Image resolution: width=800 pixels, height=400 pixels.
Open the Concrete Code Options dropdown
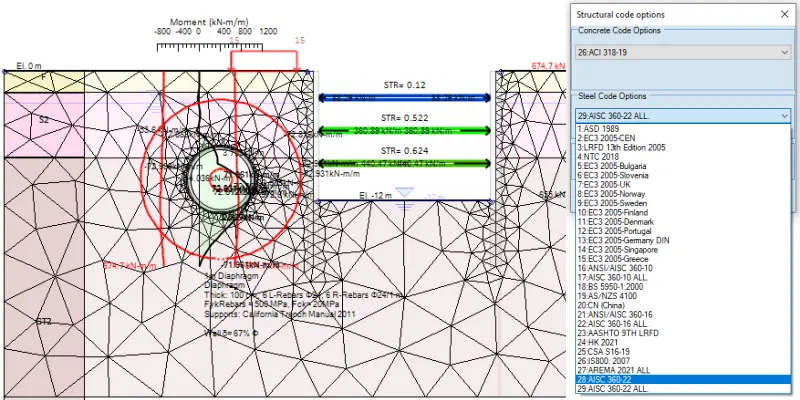pyautogui.click(x=683, y=52)
